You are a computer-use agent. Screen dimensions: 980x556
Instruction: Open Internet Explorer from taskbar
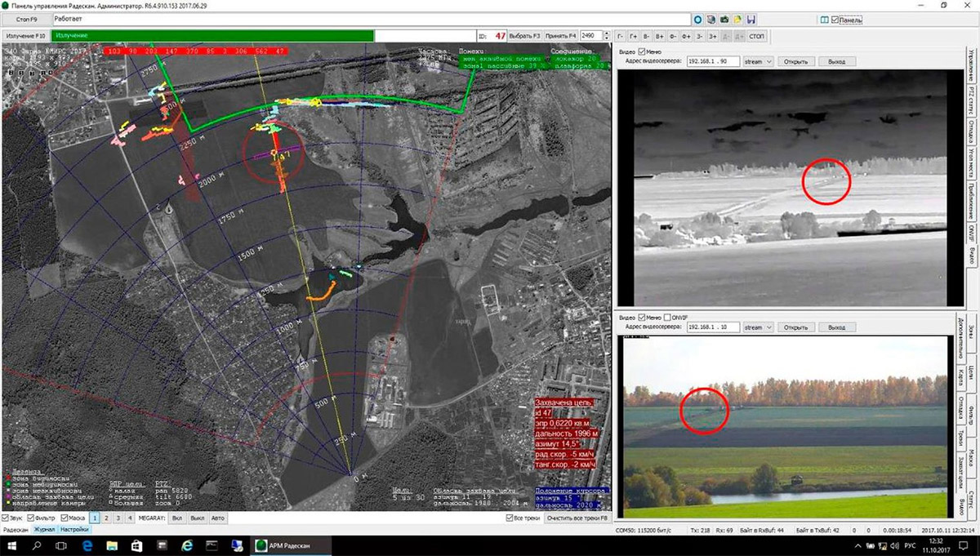[x=187, y=545]
